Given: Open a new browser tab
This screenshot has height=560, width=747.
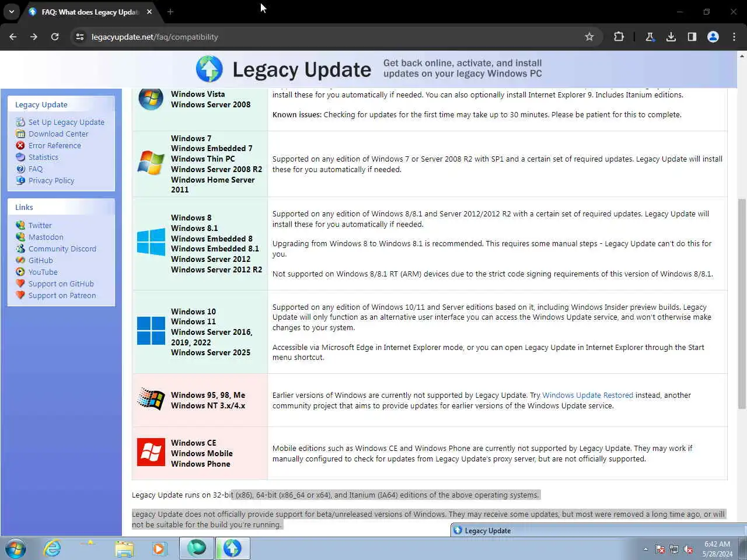Looking at the screenshot, I should click(x=170, y=12).
